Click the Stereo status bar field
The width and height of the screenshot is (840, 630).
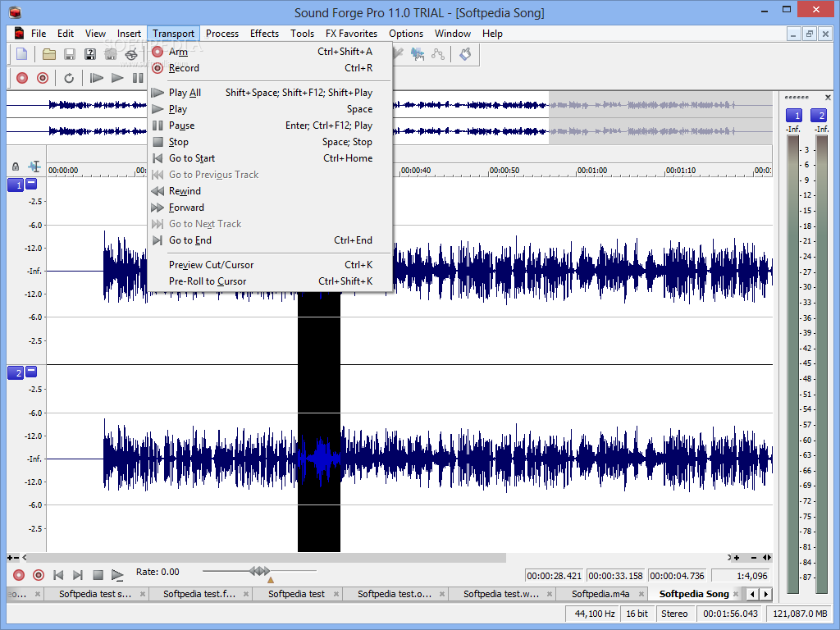tap(674, 614)
